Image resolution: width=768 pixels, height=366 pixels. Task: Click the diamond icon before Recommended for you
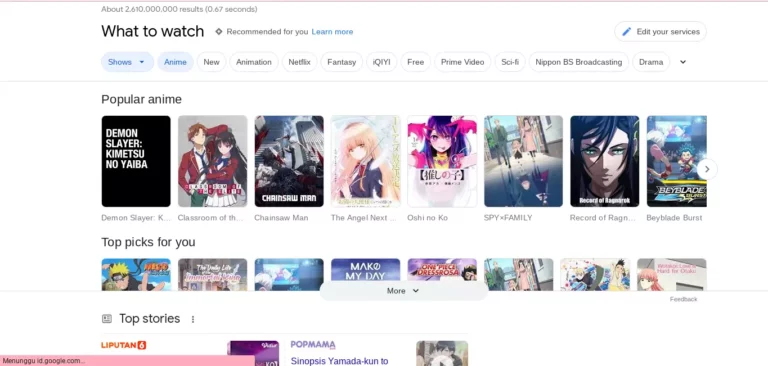coord(218,32)
